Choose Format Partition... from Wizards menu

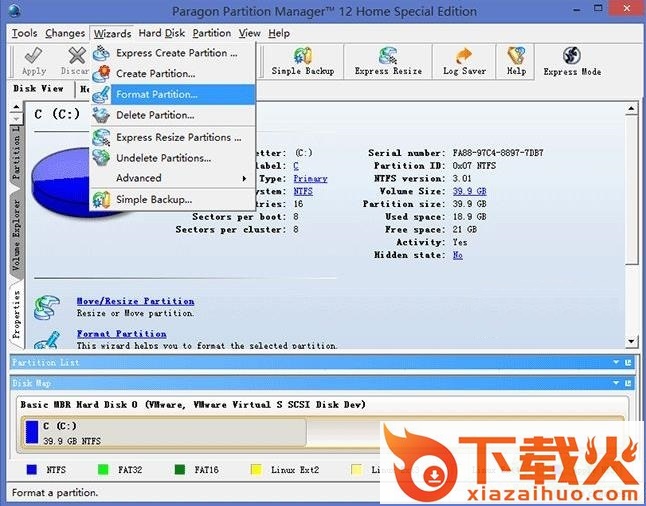pos(173,94)
